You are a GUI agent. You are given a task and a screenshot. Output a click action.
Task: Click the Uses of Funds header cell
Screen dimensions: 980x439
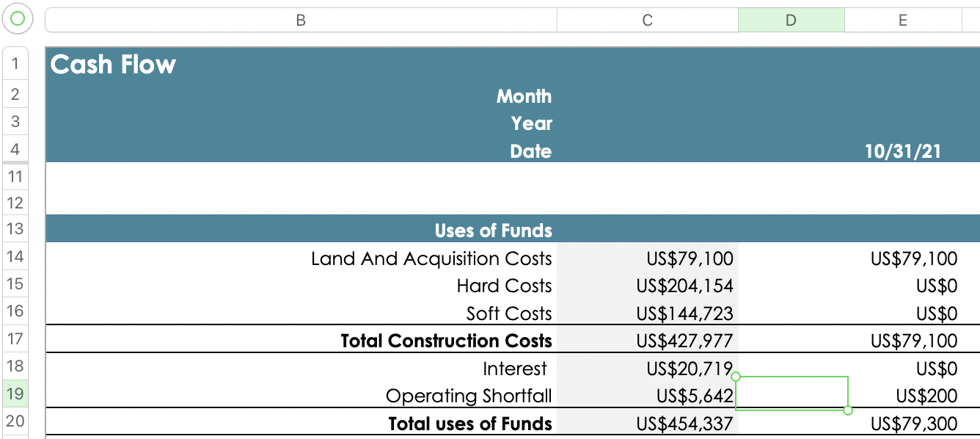[301, 230]
